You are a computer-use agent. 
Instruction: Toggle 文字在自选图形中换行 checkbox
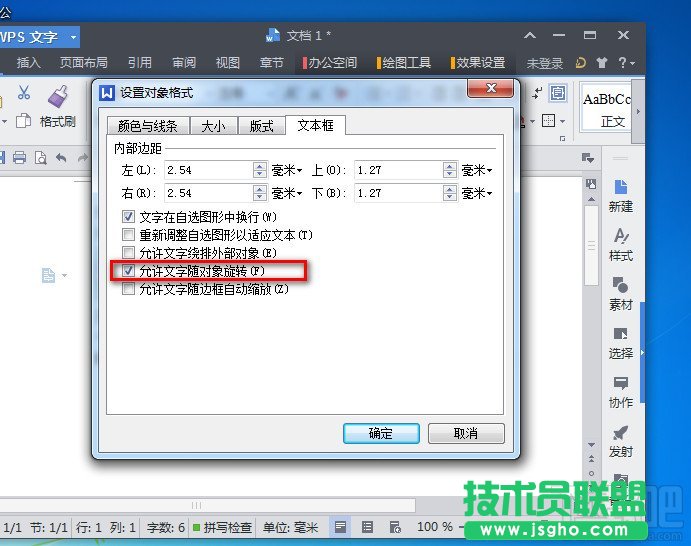coord(128,217)
